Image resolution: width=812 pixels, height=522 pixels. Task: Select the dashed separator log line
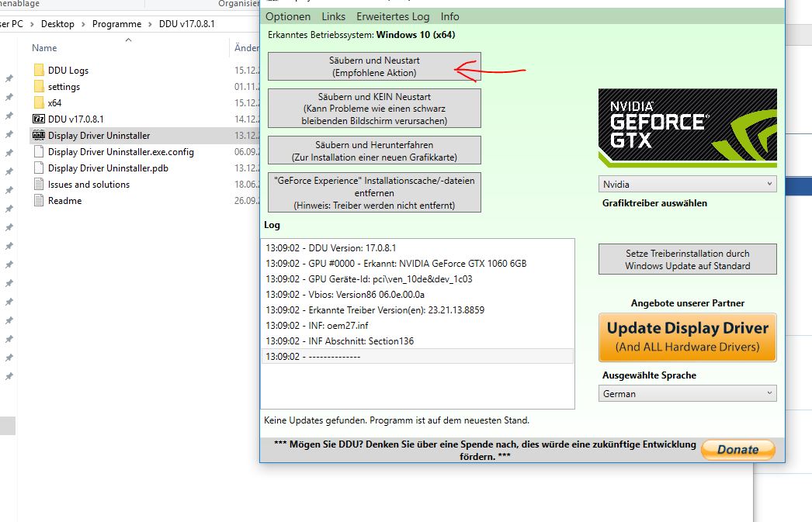point(418,357)
